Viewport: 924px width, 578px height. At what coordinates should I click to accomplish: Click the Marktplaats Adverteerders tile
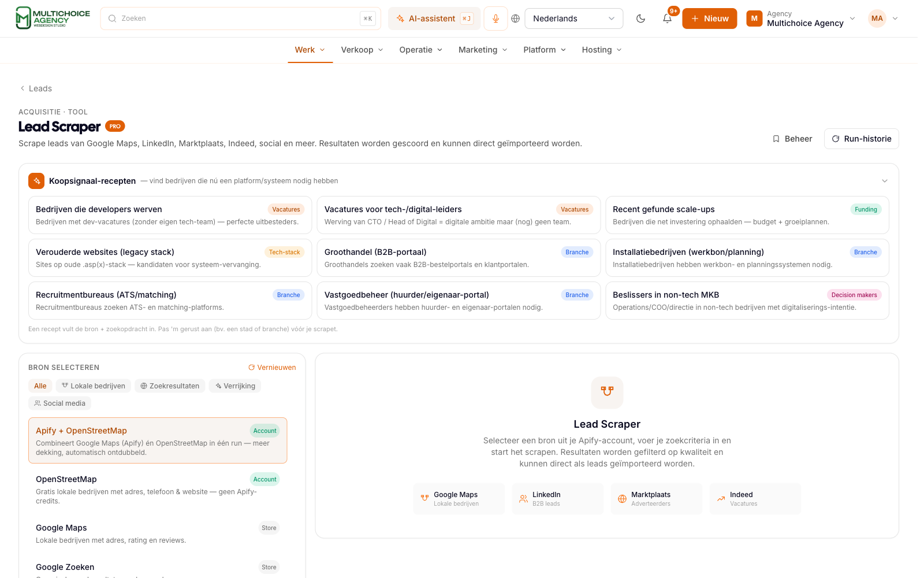click(x=656, y=499)
